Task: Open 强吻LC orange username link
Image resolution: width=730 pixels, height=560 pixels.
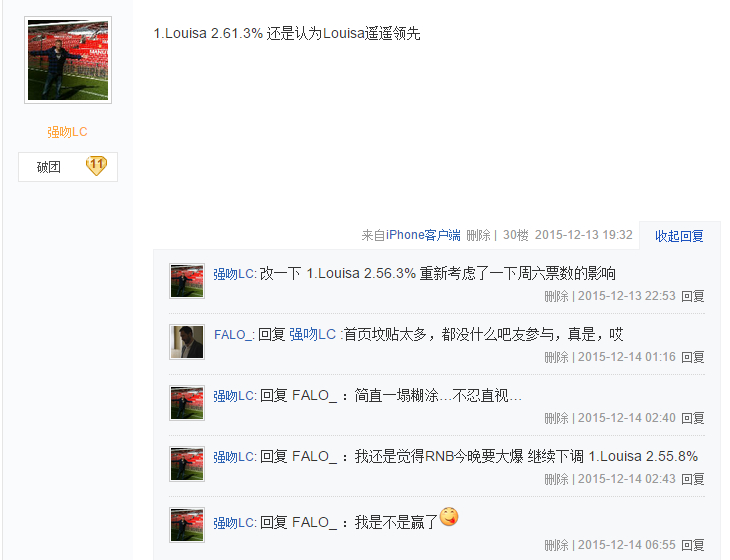Action: tap(68, 132)
